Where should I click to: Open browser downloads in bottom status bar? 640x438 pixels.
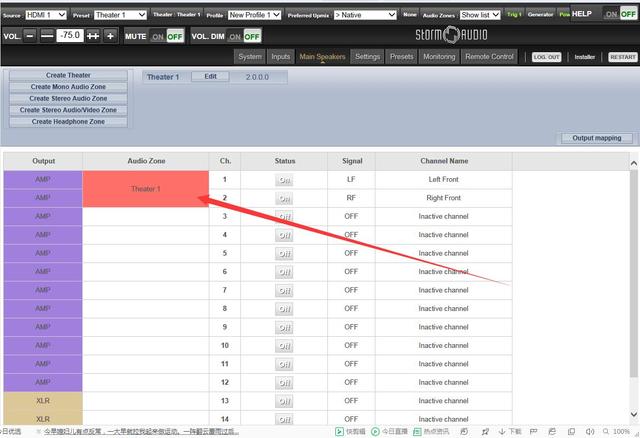512,431
